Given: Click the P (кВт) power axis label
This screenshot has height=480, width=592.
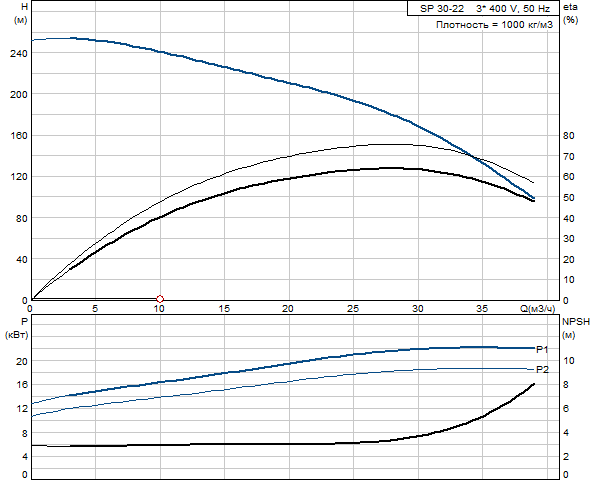Looking at the screenshot, I should [x=17, y=328].
